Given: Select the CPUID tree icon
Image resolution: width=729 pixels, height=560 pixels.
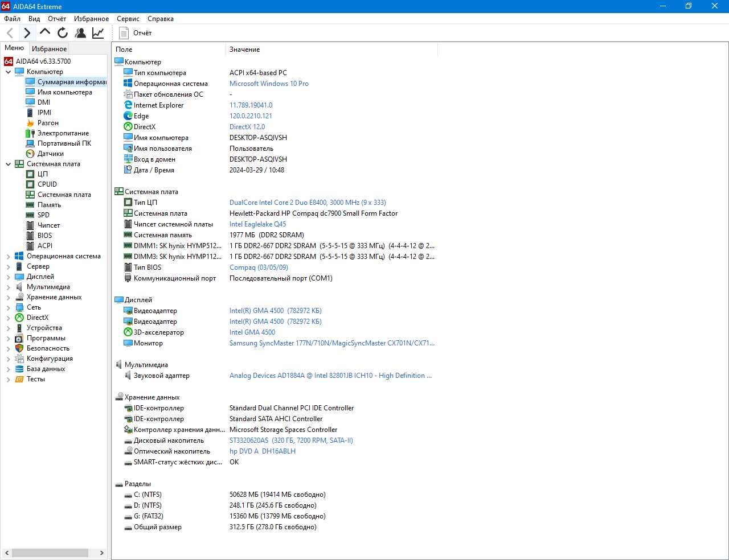Looking at the screenshot, I should (30, 184).
